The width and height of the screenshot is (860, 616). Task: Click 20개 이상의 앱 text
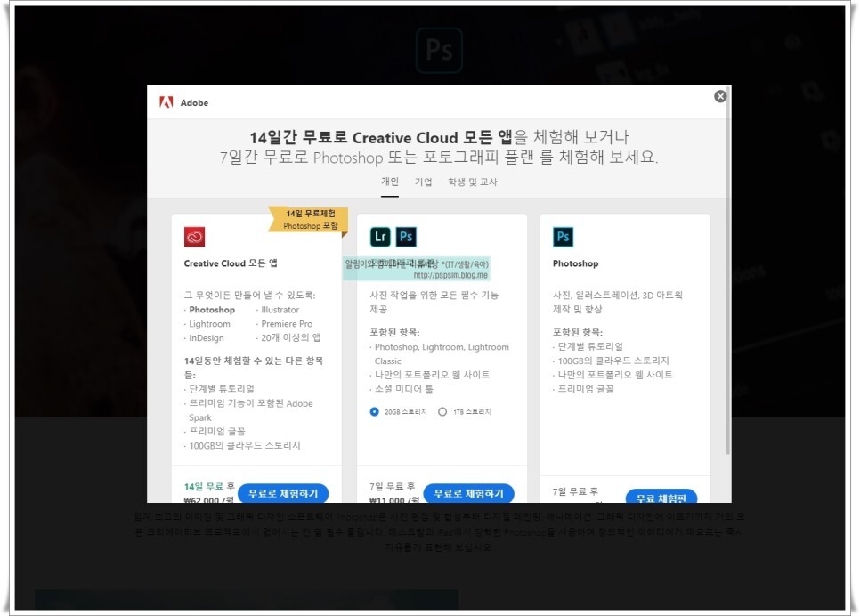click(291, 338)
